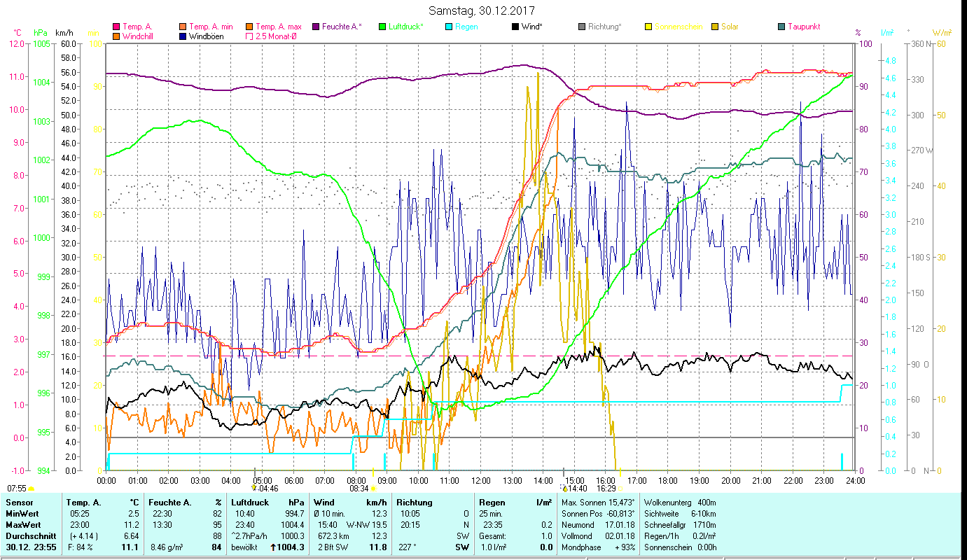Click the teal Taupunkt legend square
This screenshot has height=560, width=967.
pos(781,27)
